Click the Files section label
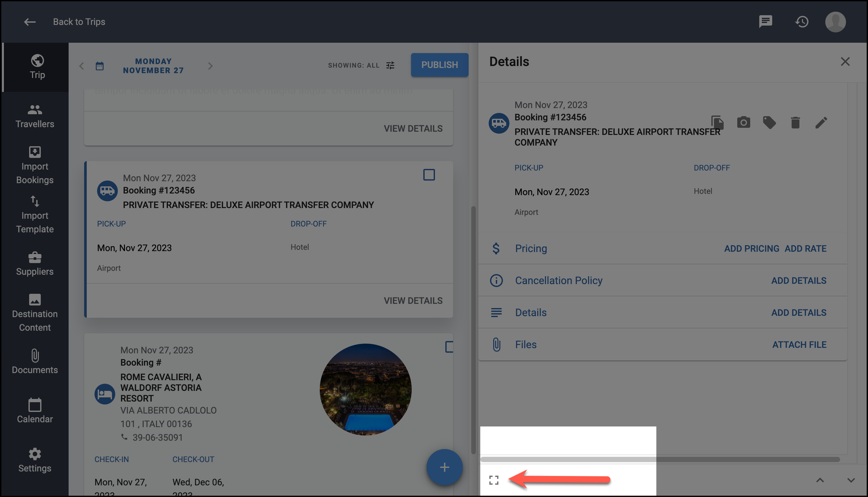868x497 pixels. (x=526, y=344)
